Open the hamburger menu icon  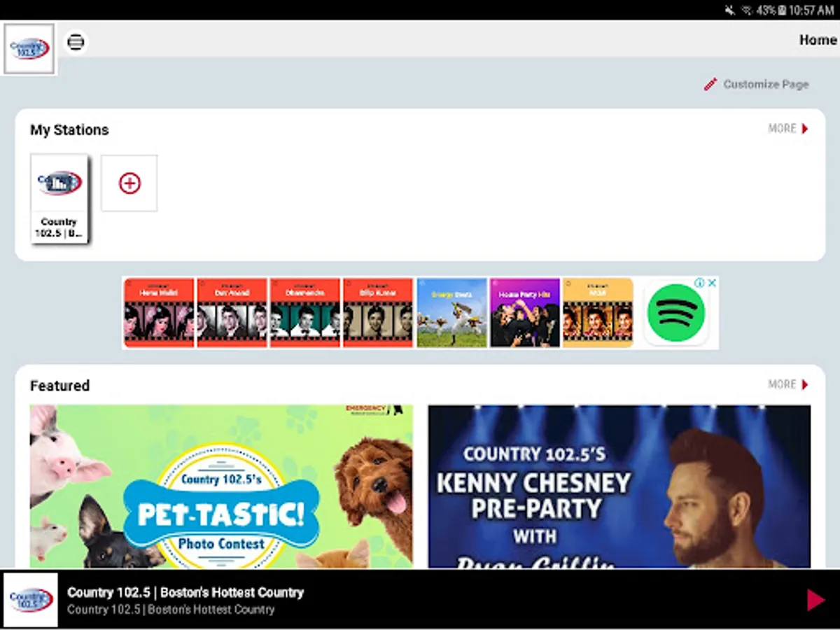coord(76,42)
